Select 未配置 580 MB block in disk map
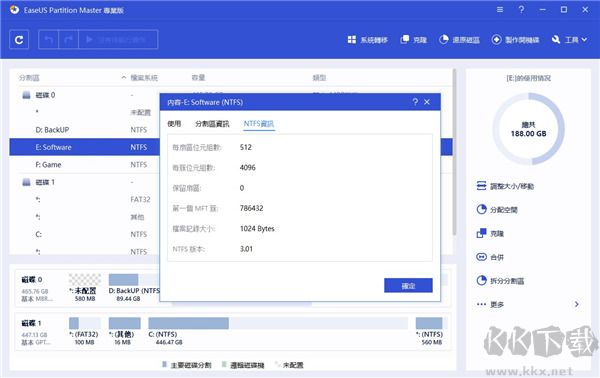 [85, 287]
